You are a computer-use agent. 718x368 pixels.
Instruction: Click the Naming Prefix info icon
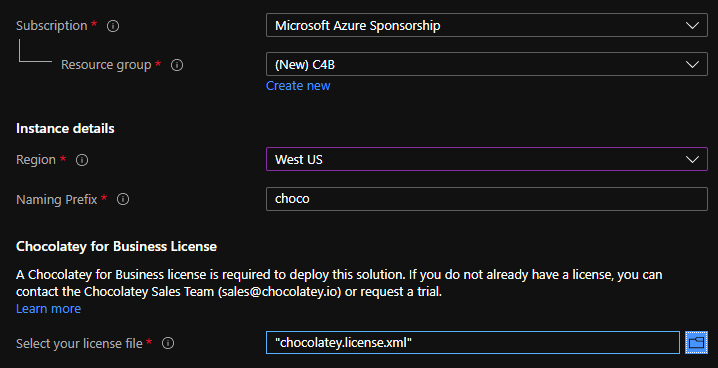(123, 199)
